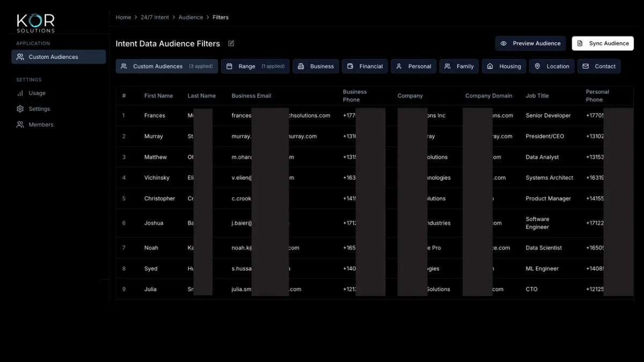Click the KOR Solutions logo
Screen dimensions: 644x362
[35, 23]
